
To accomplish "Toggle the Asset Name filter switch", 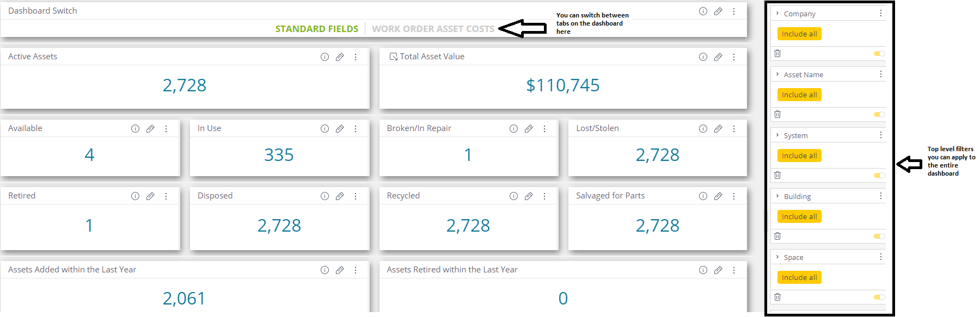I will coord(879,114).
